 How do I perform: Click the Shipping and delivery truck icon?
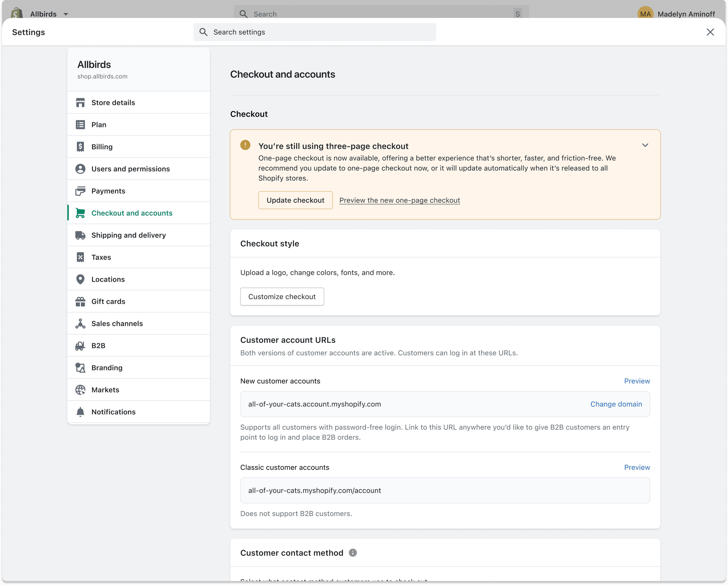80,235
